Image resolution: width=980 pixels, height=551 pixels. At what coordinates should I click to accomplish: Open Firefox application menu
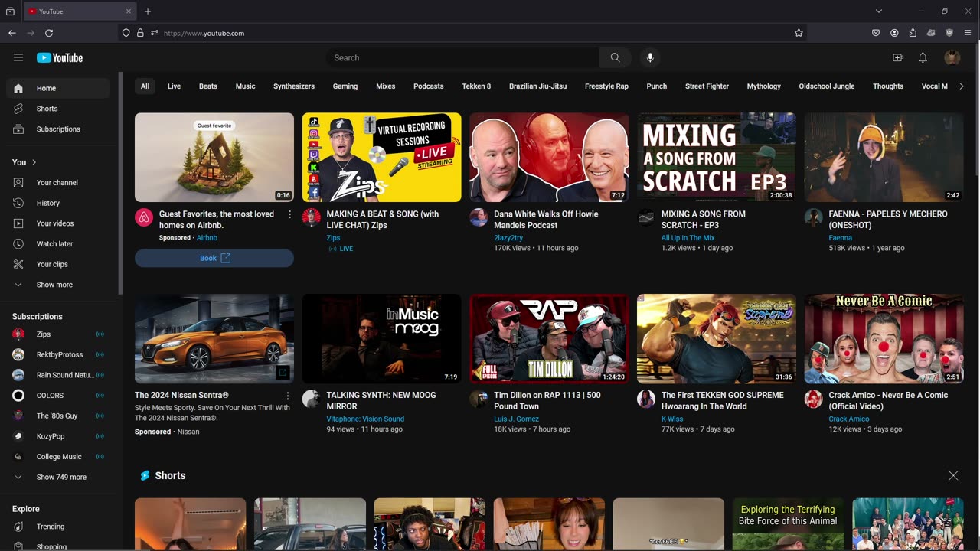click(968, 33)
